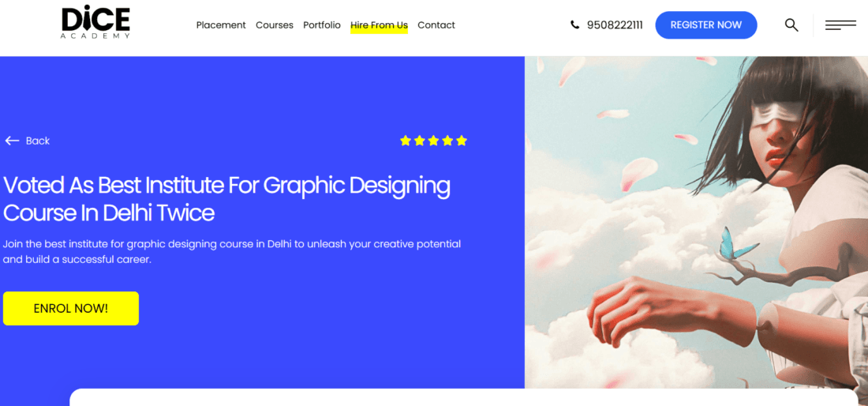Click the phone handset icon
868x406 pixels.
click(574, 25)
